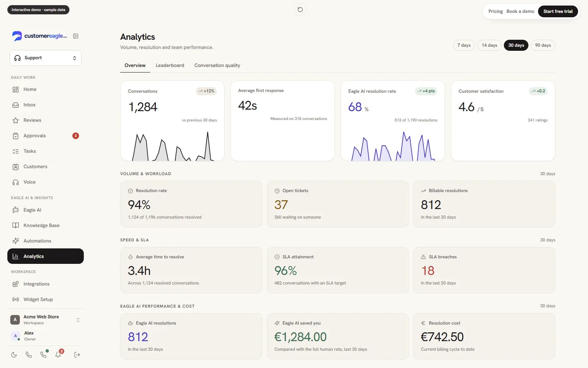Open Integrations page
This screenshot has height=368, width=588.
(46, 284)
